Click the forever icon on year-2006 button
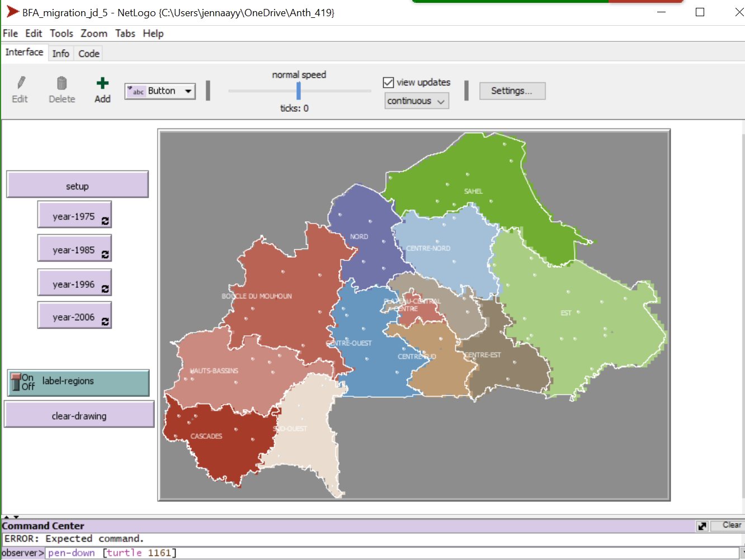The height and width of the screenshot is (560, 745). pyautogui.click(x=106, y=321)
